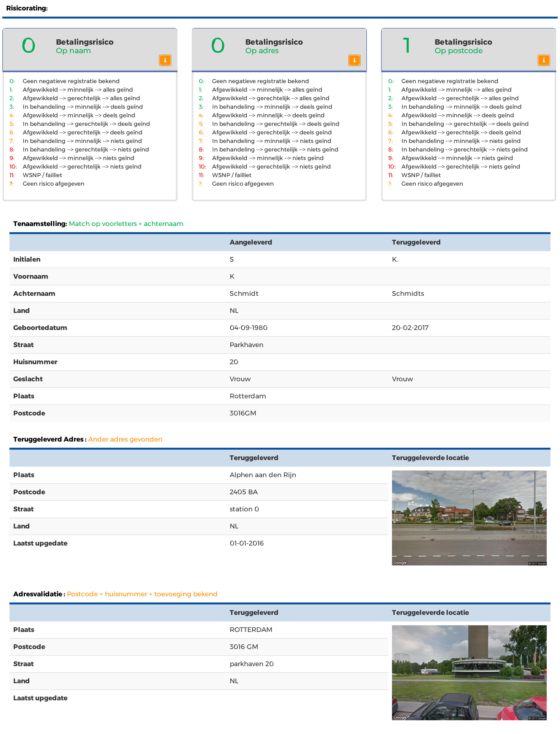Select postcode value '3016GM'
The height and width of the screenshot is (734, 560).
243,413
